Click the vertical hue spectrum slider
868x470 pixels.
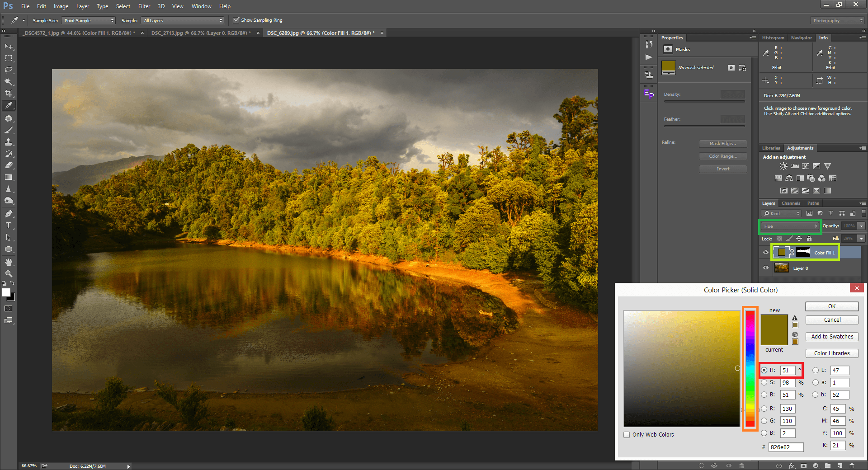pos(750,368)
